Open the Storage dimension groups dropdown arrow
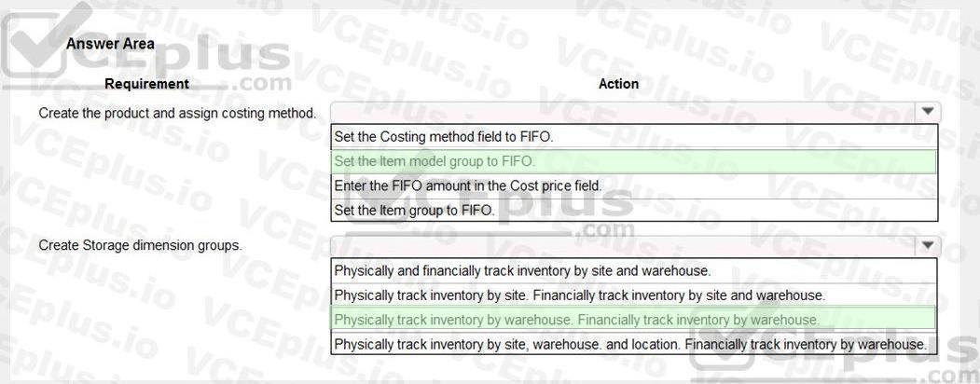Screen dimensions: 980x384 point(928,245)
